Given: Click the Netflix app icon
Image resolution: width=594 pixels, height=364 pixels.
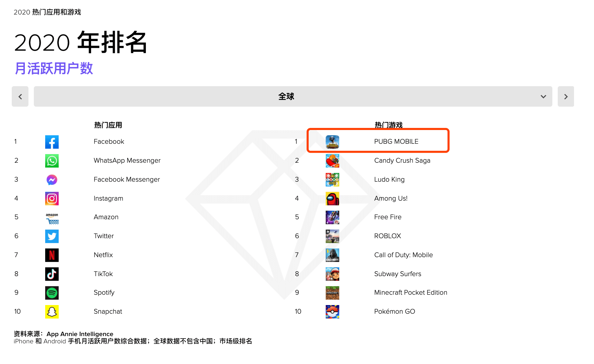Looking at the screenshot, I should (52, 255).
